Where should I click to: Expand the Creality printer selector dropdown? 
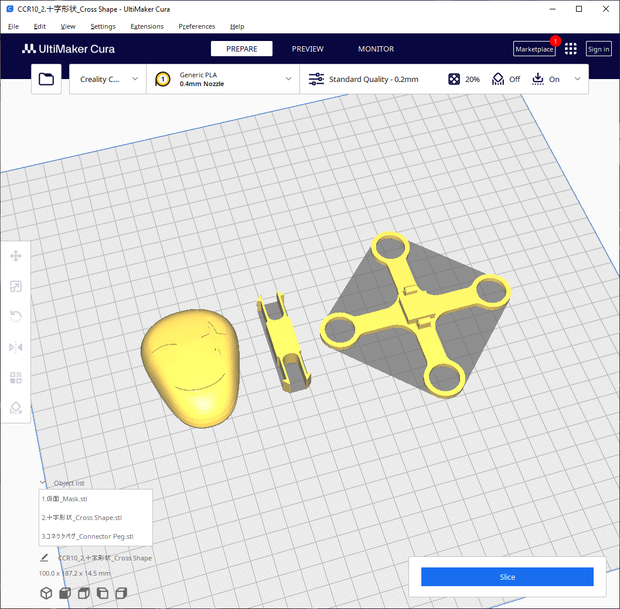click(x=108, y=79)
